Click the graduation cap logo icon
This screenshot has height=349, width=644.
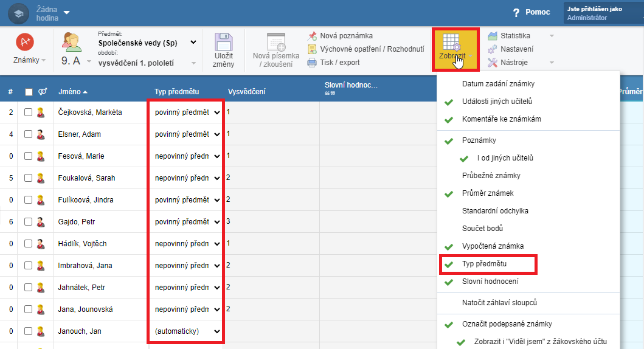18,13
